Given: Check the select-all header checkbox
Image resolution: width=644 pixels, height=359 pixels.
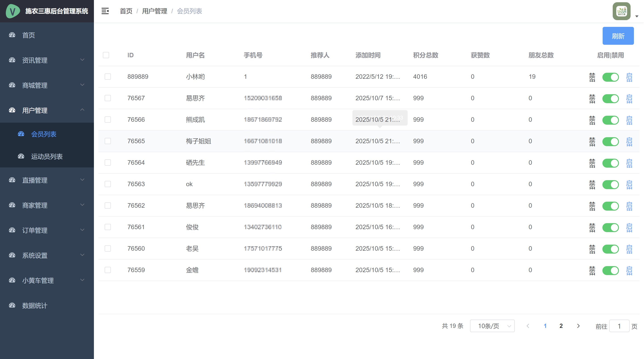Looking at the screenshot, I should coord(106,55).
